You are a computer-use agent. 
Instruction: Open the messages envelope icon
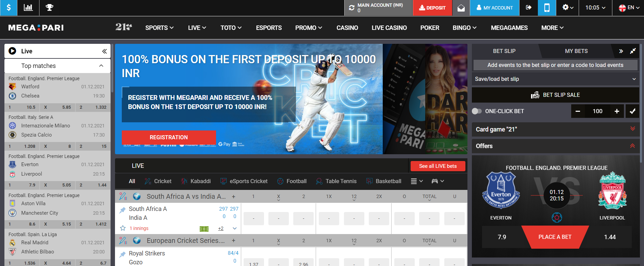(x=461, y=7)
